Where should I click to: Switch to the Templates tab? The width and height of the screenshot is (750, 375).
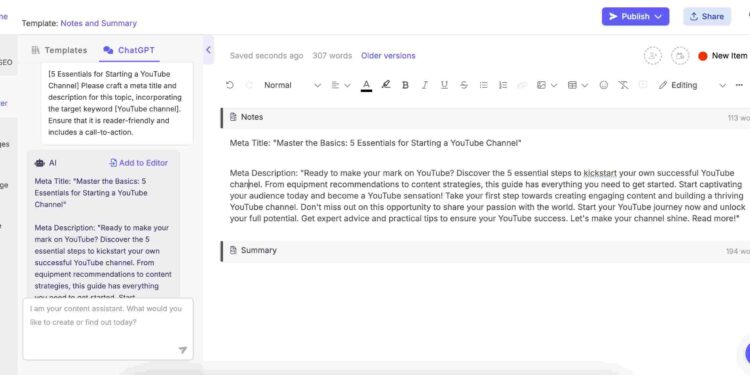coord(59,50)
